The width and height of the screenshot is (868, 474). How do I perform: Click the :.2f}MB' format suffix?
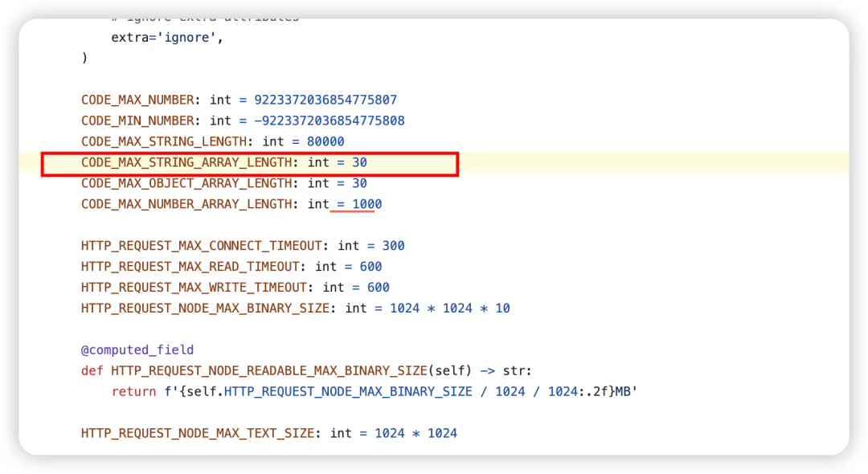pyautogui.click(x=609, y=391)
